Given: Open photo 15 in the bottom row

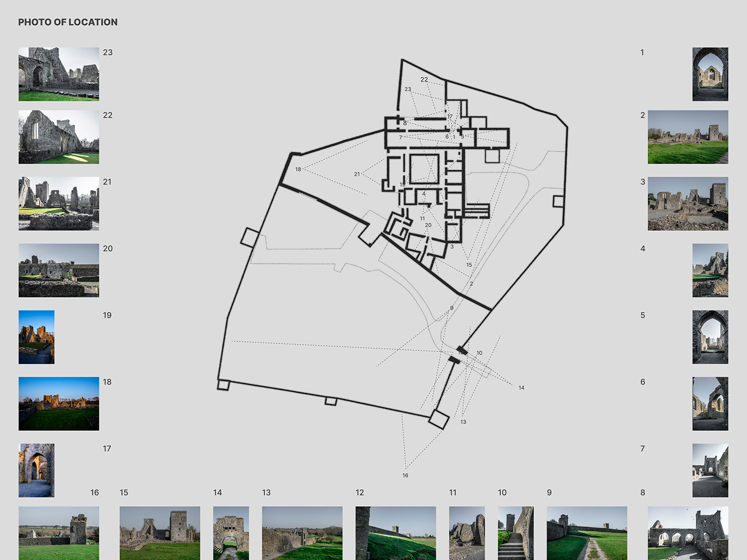Looking at the screenshot, I should pos(160,533).
